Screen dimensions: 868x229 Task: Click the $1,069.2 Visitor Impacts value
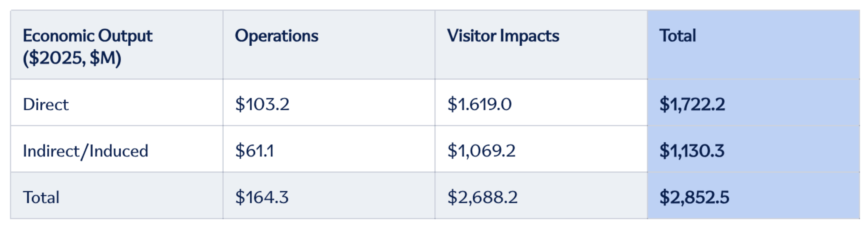tap(481, 151)
